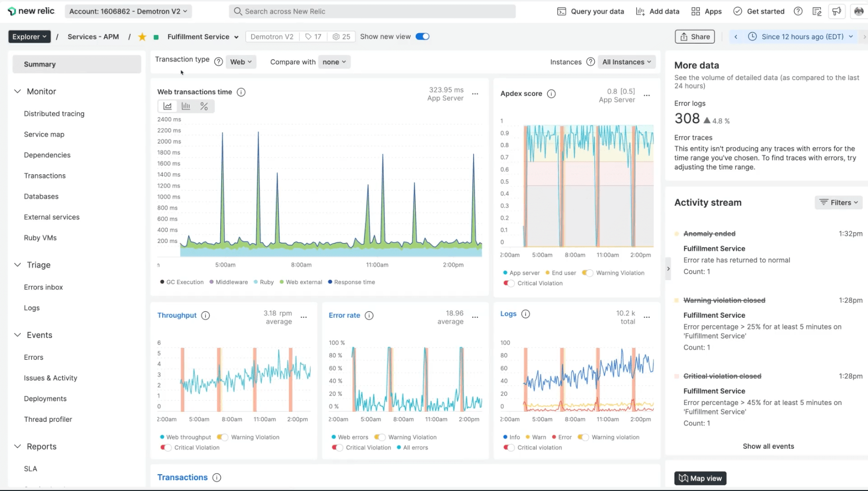Image resolution: width=868 pixels, height=491 pixels.
Task: Open the Error rate info icon
Action: coord(369,316)
